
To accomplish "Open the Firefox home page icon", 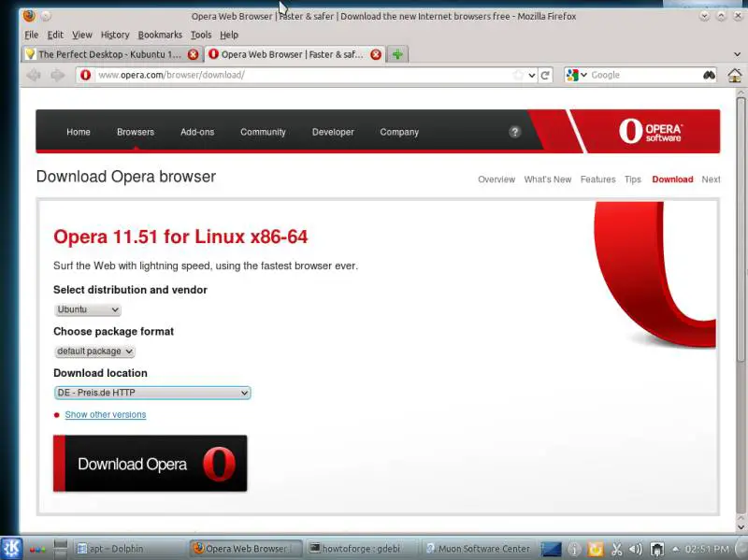I will (x=735, y=75).
